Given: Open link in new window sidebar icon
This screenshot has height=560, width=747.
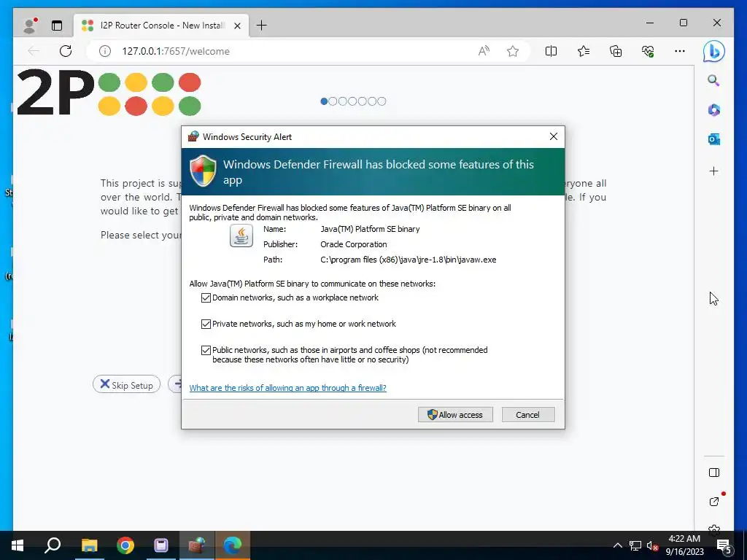Looking at the screenshot, I should coord(713,502).
